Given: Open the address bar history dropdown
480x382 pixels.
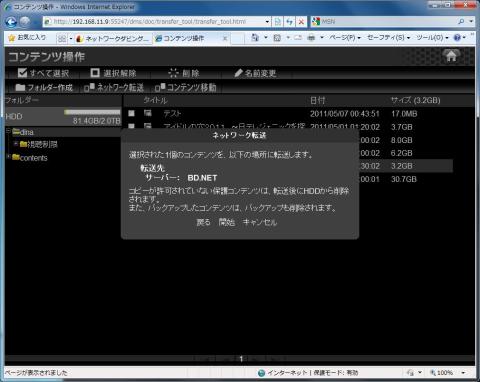Looking at the screenshot, I should point(267,22).
